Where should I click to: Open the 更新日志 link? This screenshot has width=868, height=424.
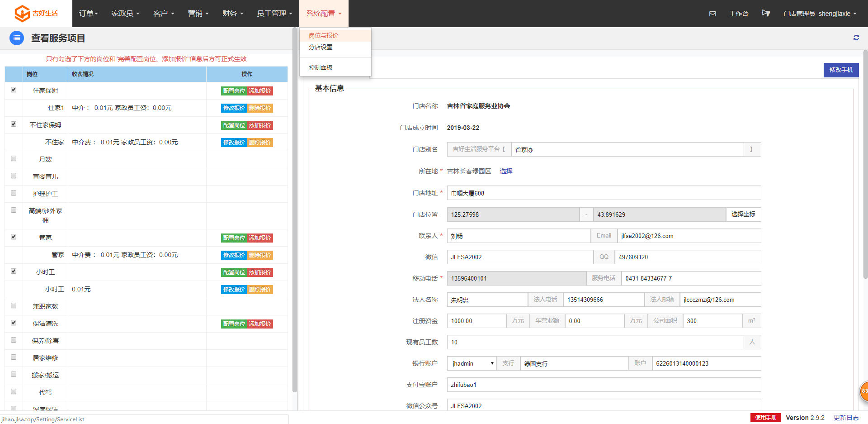point(846,418)
